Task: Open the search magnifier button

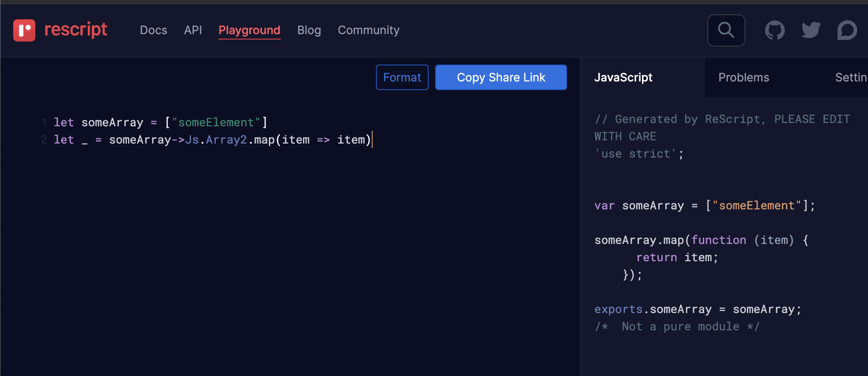Action: [726, 30]
